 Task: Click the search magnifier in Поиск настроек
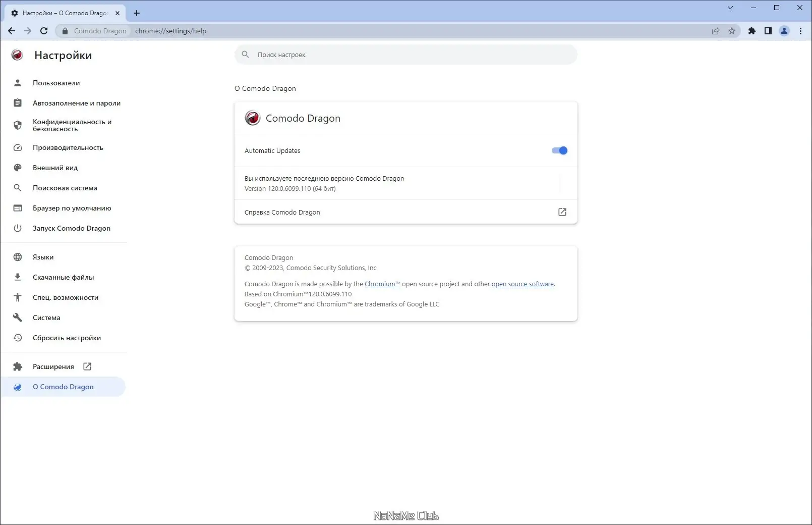(246, 55)
